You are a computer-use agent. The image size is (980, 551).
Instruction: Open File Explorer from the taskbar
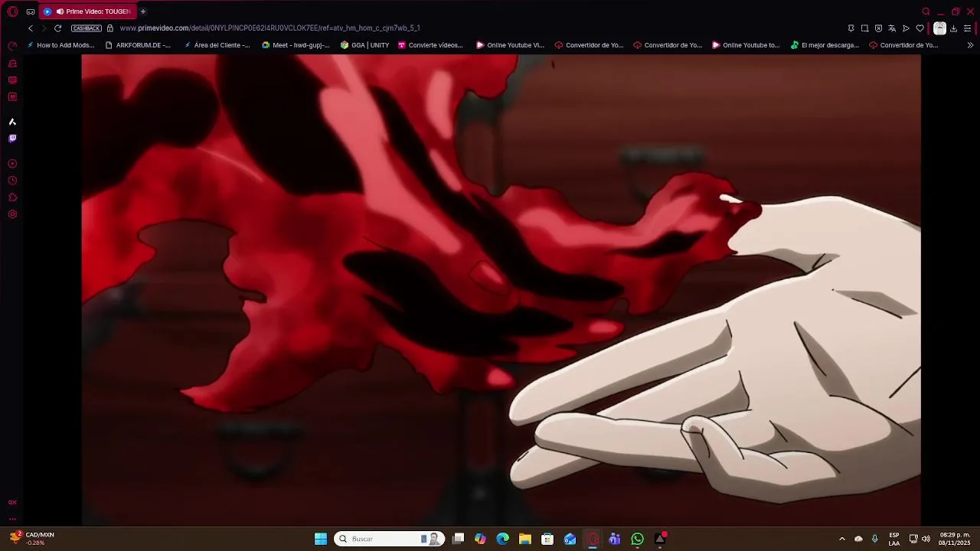524,539
